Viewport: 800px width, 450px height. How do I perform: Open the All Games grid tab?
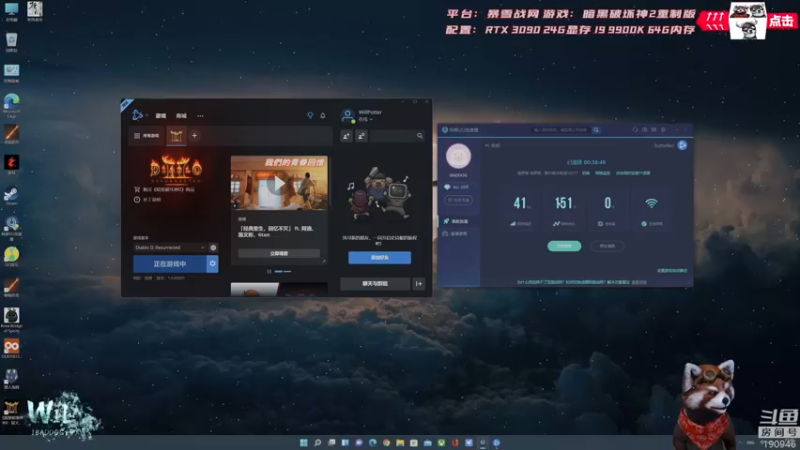[147, 136]
